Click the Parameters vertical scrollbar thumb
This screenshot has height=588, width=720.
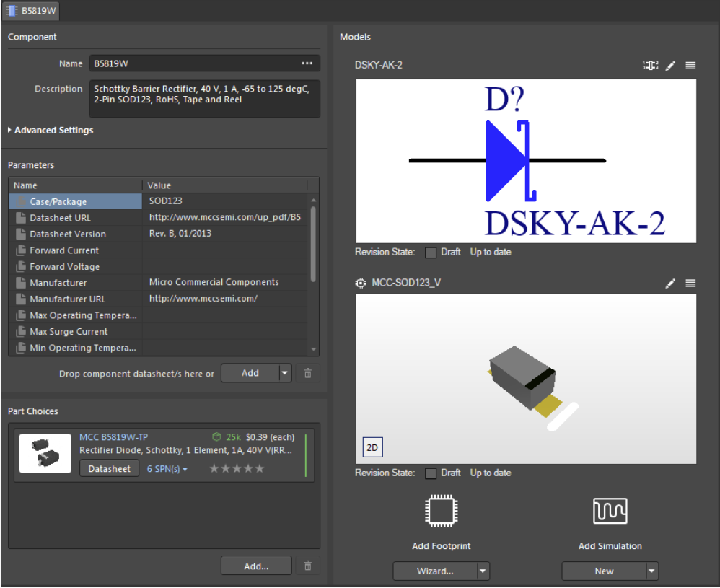point(314,244)
